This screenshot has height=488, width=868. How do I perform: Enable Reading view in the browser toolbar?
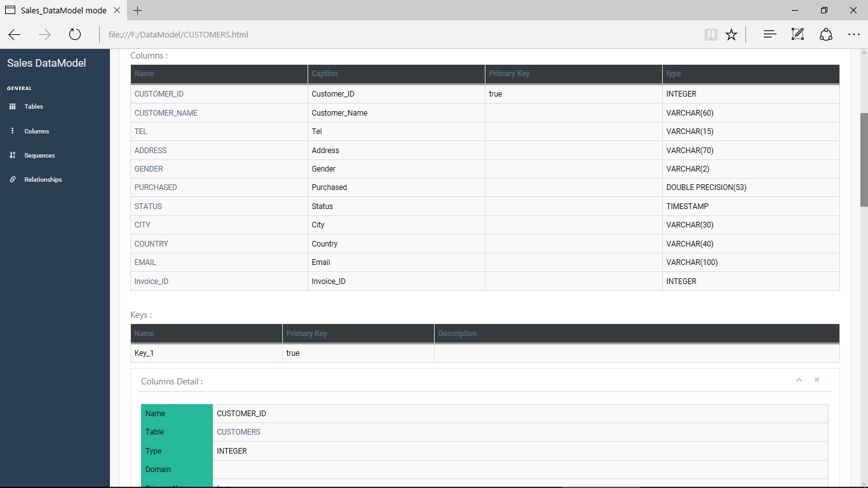(x=710, y=34)
